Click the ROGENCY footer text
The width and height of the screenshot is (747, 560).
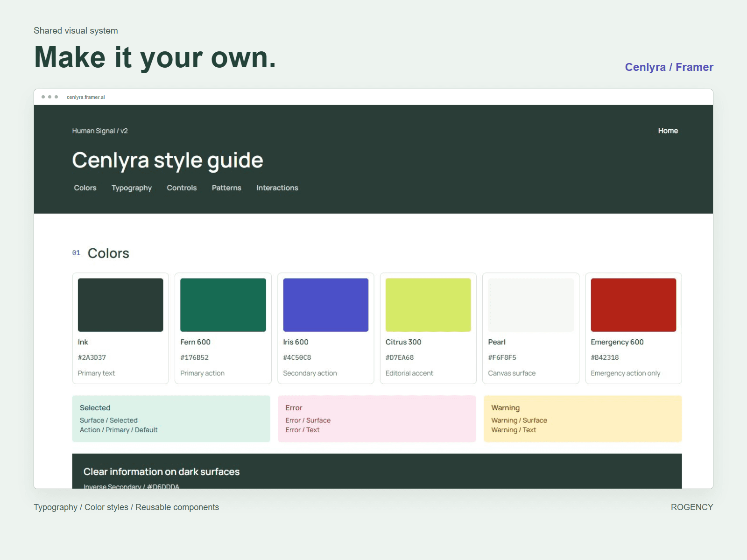pyautogui.click(x=692, y=507)
